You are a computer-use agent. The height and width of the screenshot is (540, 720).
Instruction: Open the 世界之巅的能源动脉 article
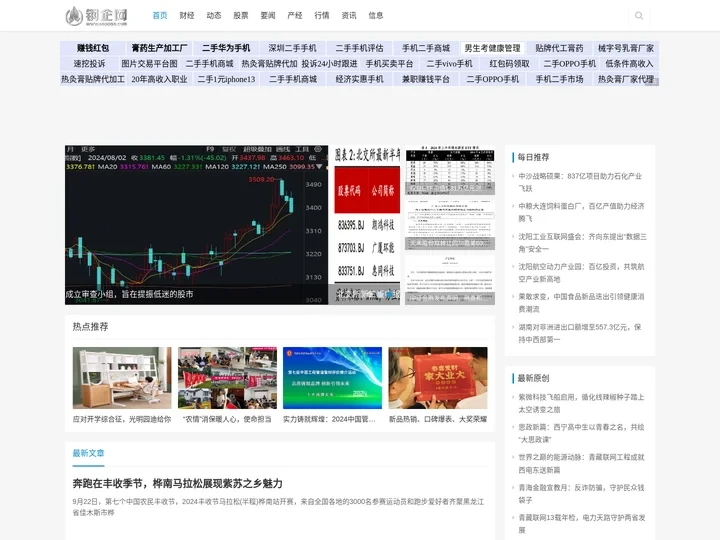[581, 463]
